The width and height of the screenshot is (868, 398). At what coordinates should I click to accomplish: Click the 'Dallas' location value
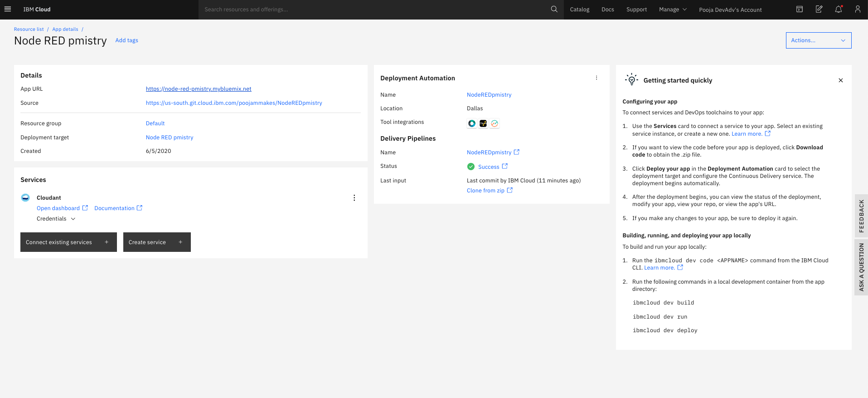[475, 108]
